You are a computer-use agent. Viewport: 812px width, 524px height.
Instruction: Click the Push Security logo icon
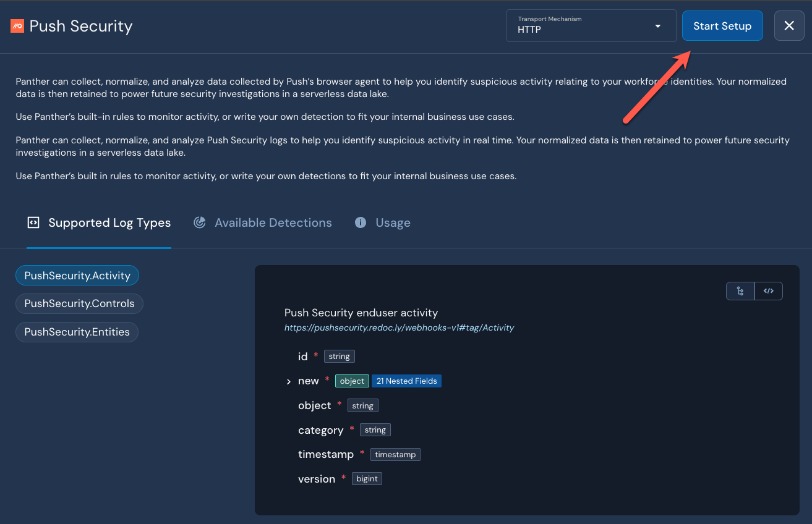[x=17, y=26]
